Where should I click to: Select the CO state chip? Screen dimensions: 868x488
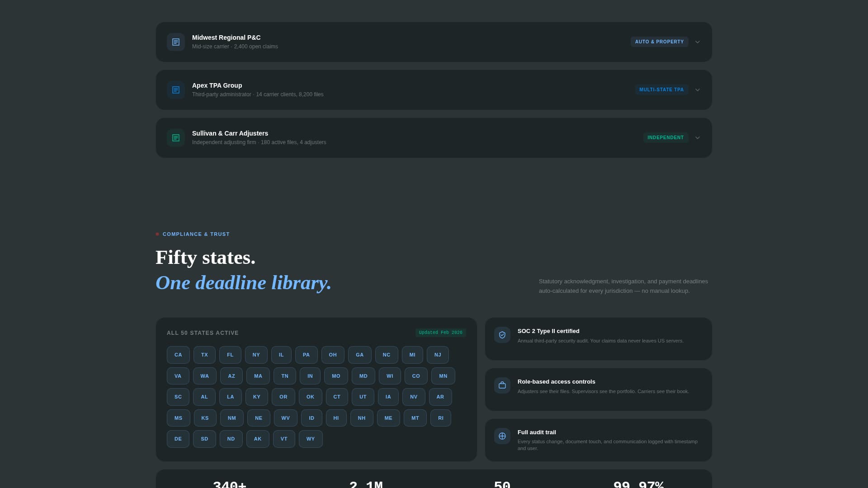coord(416,376)
